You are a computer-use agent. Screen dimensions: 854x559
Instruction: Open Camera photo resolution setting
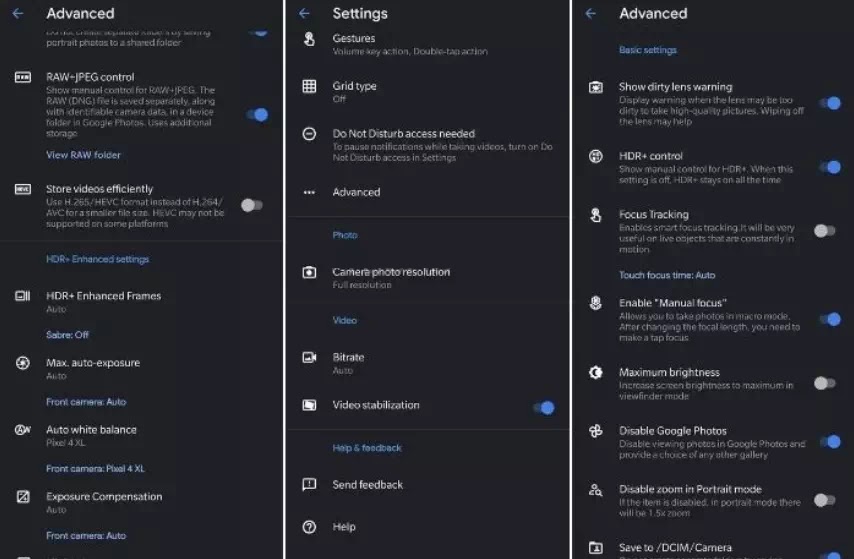pyautogui.click(x=428, y=278)
